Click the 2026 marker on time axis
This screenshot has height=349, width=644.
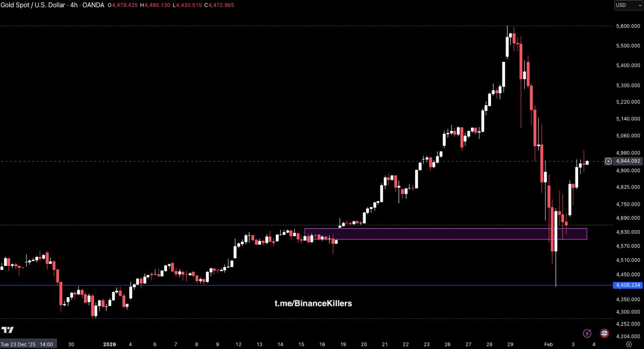tap(110, 344)
